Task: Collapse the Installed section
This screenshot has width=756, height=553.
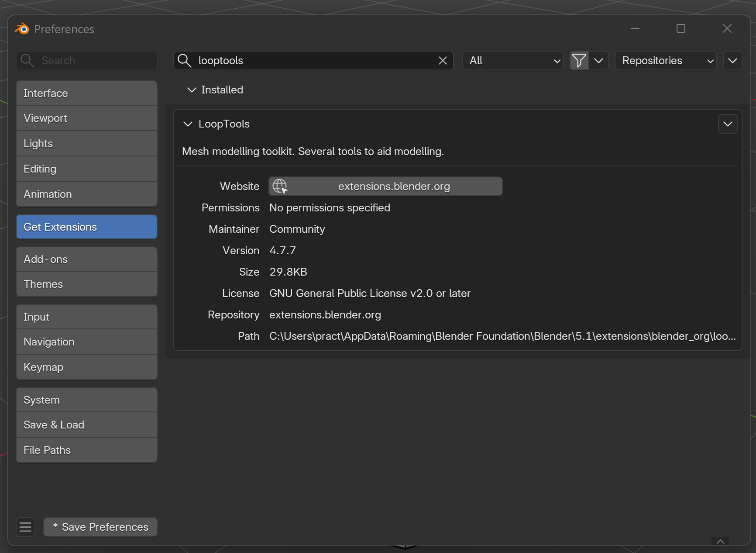Action: pos(192,90)
